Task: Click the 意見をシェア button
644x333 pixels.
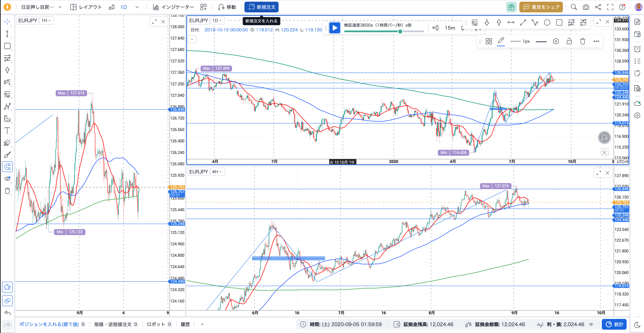Action: pos(541,7)
